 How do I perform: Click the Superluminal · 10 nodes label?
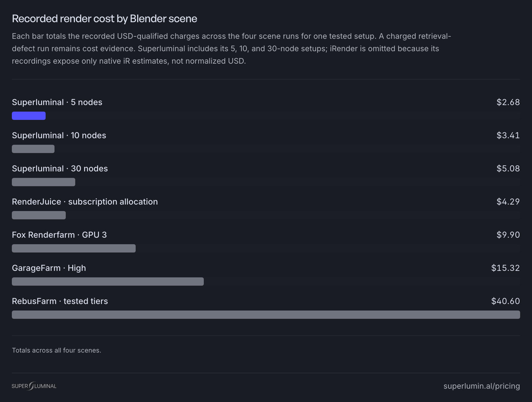coord(59,135)
